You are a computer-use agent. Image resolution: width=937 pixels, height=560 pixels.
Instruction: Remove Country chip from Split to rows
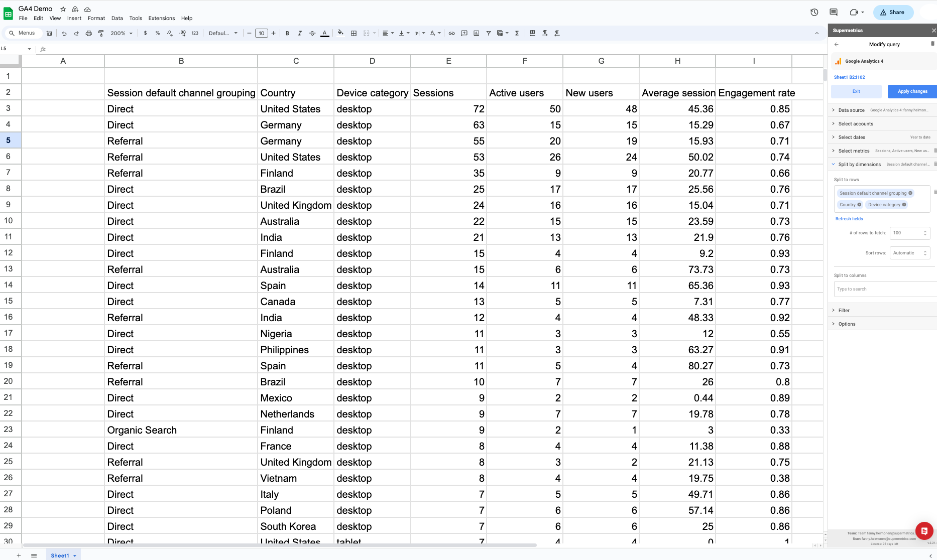859,205
